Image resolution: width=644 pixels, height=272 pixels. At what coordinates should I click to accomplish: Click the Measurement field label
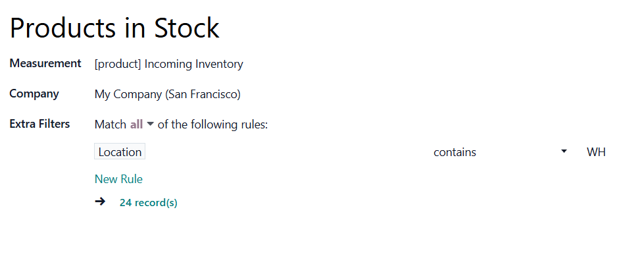click(45, 63)
